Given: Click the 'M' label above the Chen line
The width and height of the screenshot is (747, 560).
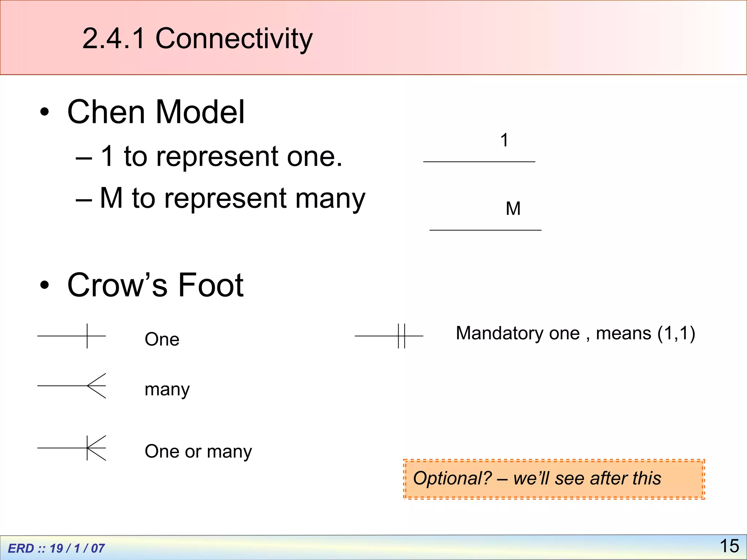Looking at the screenshot, I should click(x=513, y=209).
